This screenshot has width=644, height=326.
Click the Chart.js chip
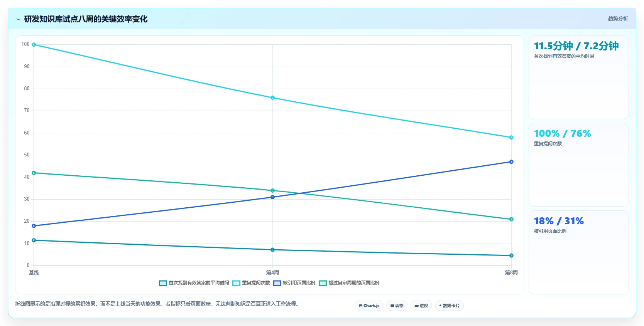pos(369,306)
